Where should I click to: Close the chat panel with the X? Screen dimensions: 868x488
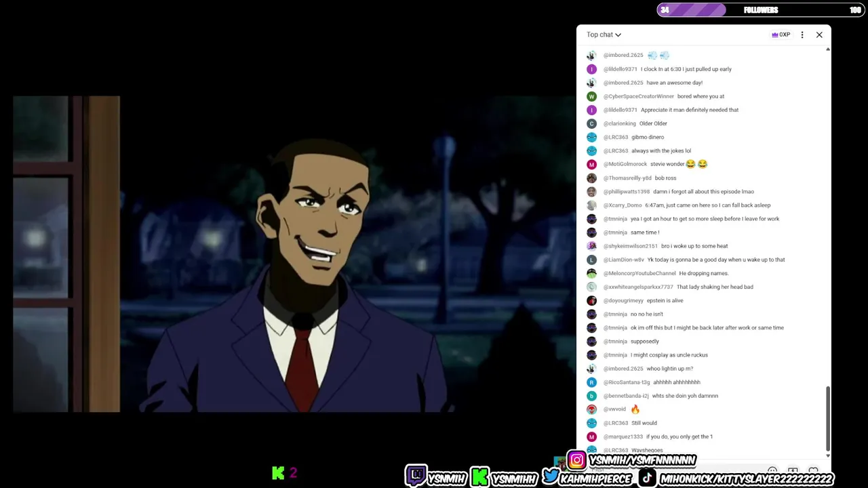click(x=819, y=35)
